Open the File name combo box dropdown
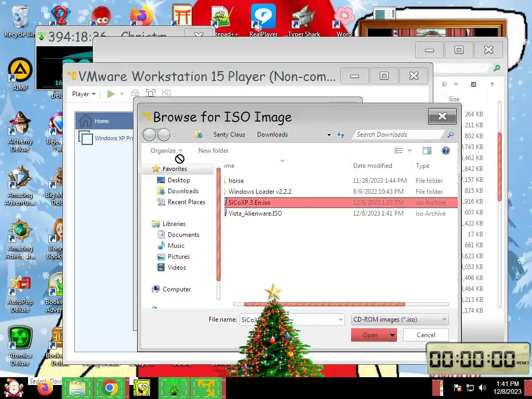 click(x=340, y=320)
